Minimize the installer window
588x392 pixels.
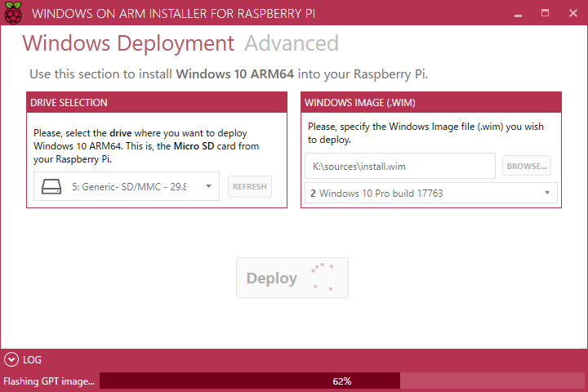click(518, 14)
